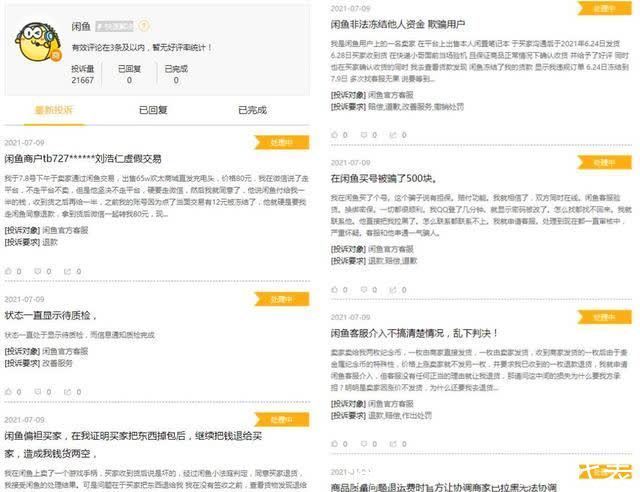Switch to the 最新投诉 tab

[x=54, y=110]
